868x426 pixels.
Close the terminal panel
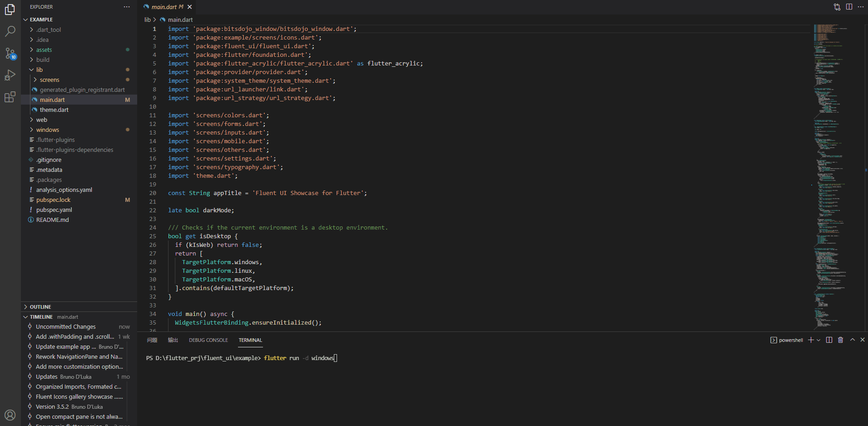click(863, 340)
